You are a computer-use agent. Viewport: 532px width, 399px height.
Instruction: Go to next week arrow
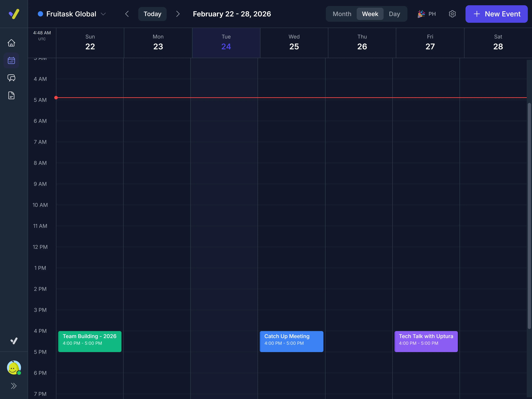178,14
